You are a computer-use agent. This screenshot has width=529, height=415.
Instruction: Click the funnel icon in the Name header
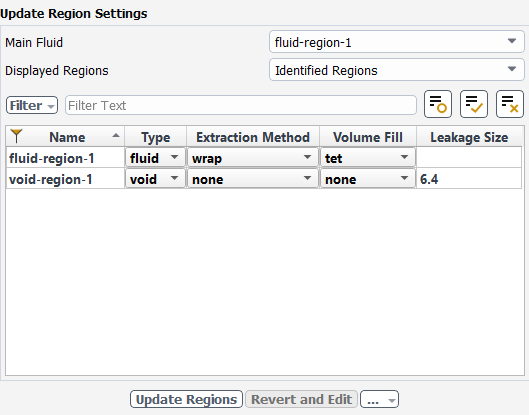(x=16, y=136)
